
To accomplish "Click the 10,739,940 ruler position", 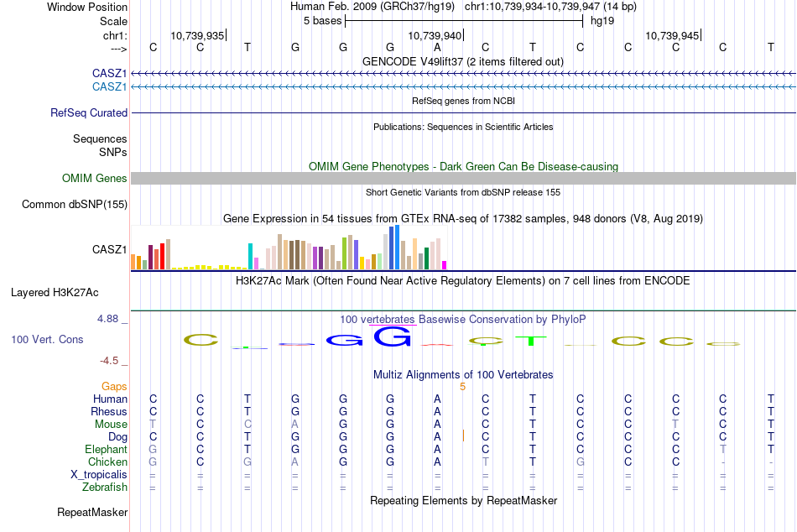I will click(435, 35).
